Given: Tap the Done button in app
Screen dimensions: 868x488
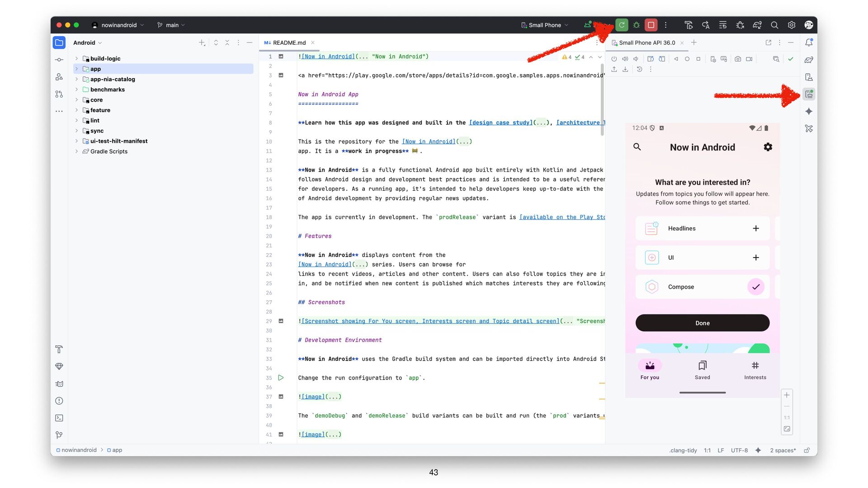Looking at the screenshot, I should 703,323.
